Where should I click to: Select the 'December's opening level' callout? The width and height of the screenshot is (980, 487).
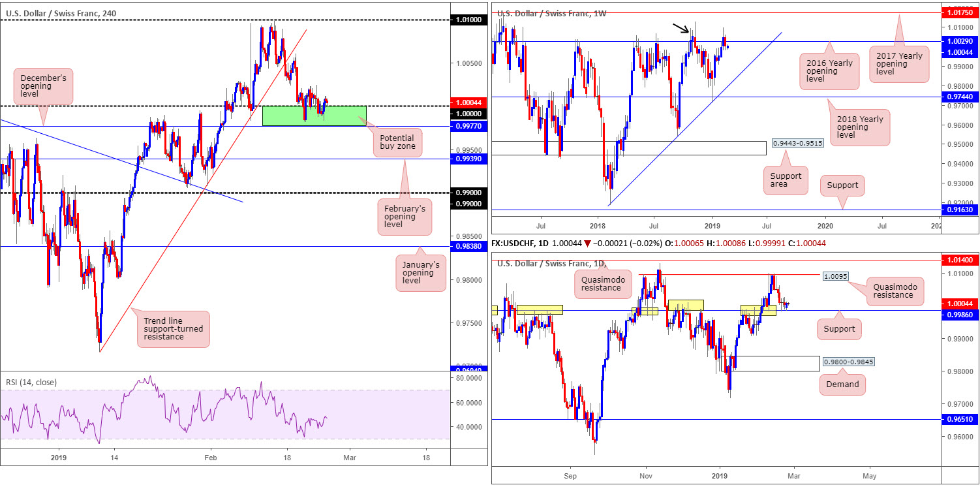[x=44, y=87]
